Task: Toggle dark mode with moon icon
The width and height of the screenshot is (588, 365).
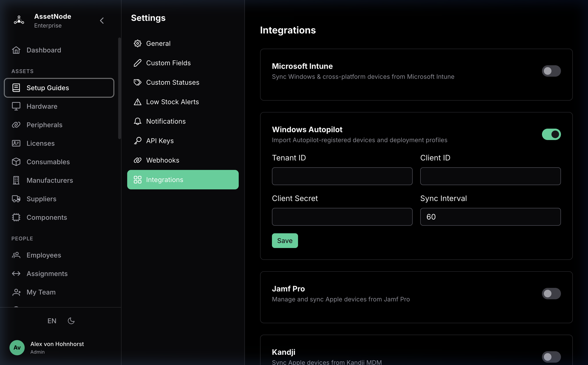Action: [x=71, y=321]
